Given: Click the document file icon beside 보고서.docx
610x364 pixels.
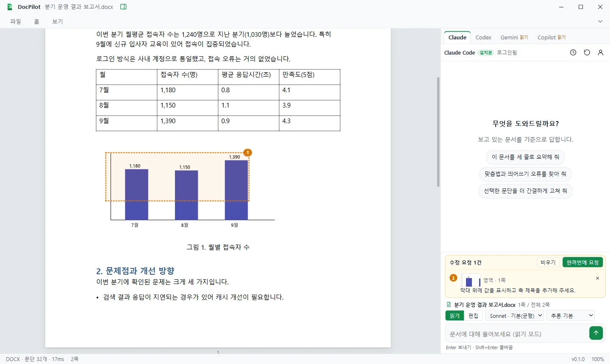Looking at the screenshot, I should (x=449, y=305).
